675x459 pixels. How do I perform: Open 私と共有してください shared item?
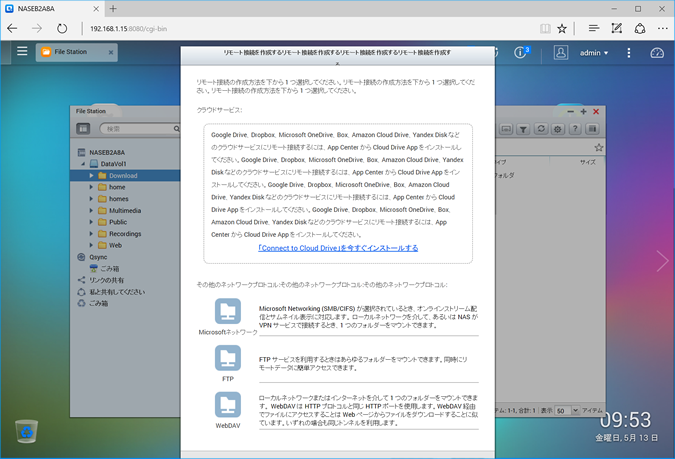click(117, 292)
